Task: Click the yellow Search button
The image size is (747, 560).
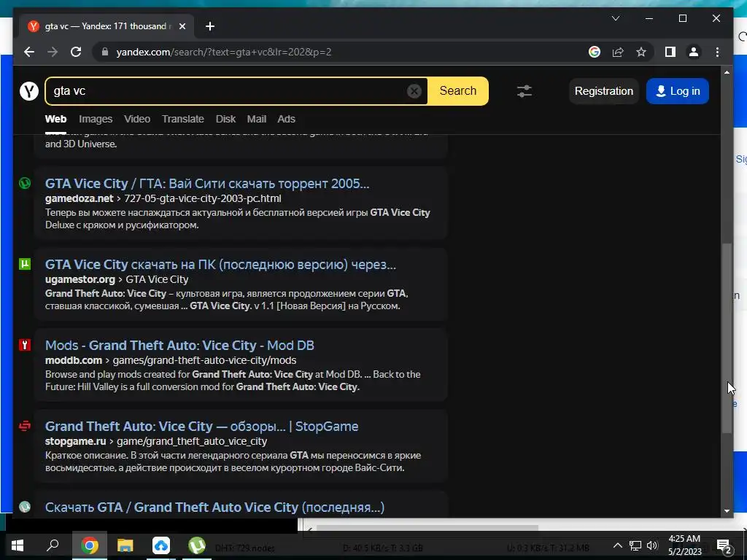Action: pyautogui.click(x=458, y=91)
